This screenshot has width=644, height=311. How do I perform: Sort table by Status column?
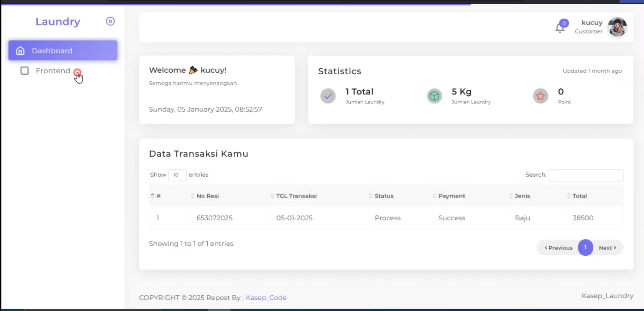coord(400,196)
